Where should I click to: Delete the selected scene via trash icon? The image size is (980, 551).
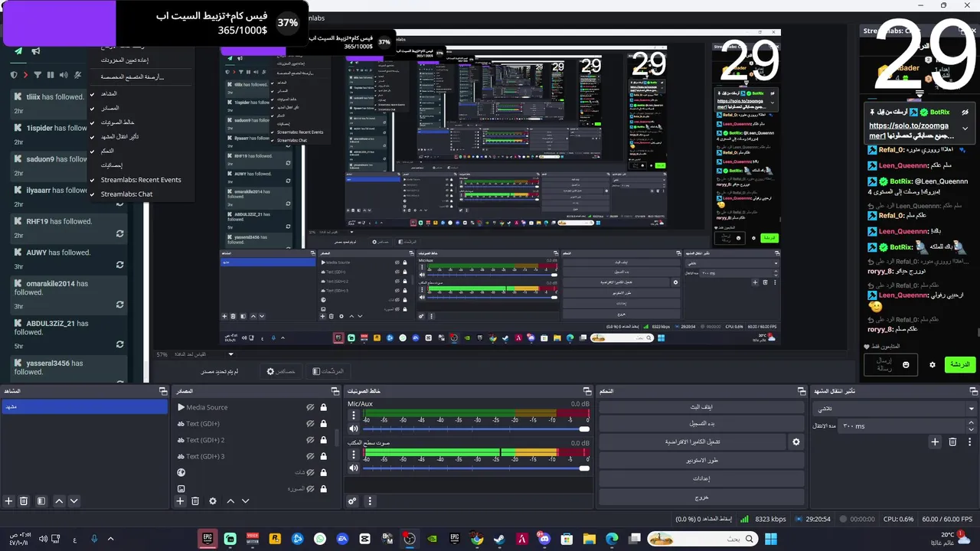(24, 501)
